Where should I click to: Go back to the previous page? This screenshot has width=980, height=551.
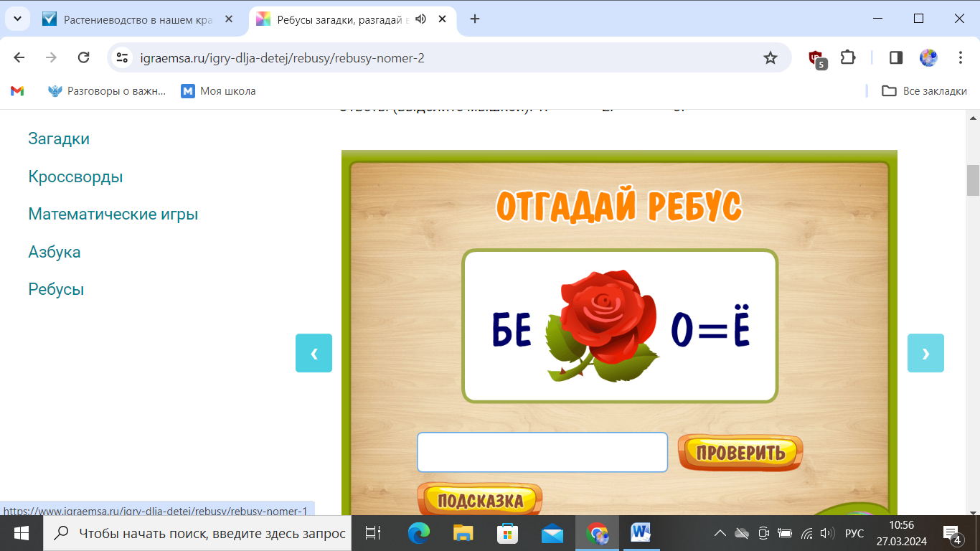(x=19, y=57)
